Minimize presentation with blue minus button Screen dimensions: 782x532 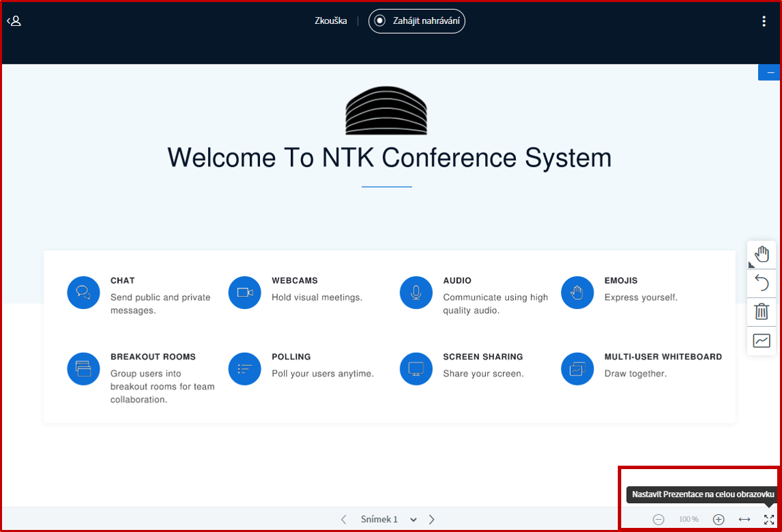coord(770,72)
